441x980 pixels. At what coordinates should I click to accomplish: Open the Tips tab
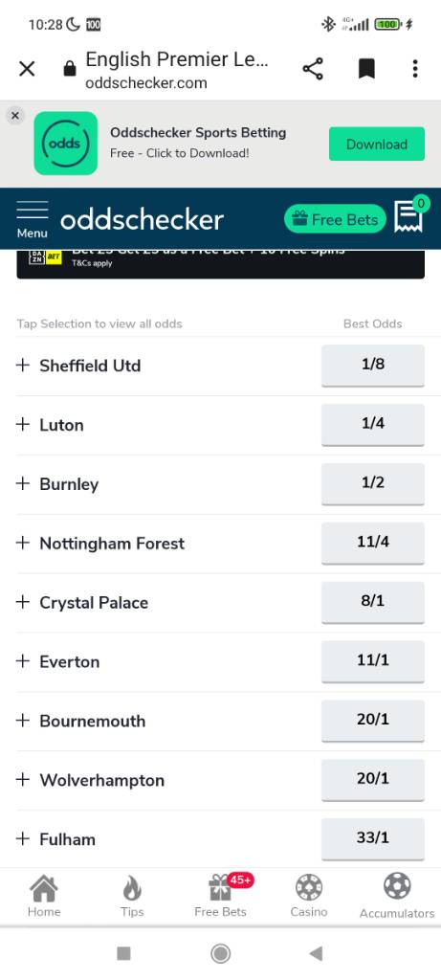(132, 896)
